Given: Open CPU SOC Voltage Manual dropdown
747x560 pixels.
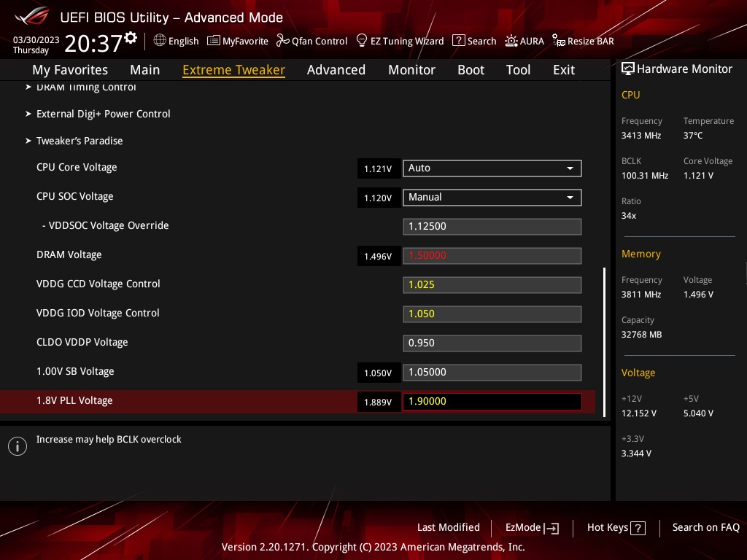Looking at the screenshot, I should (492, 197).
